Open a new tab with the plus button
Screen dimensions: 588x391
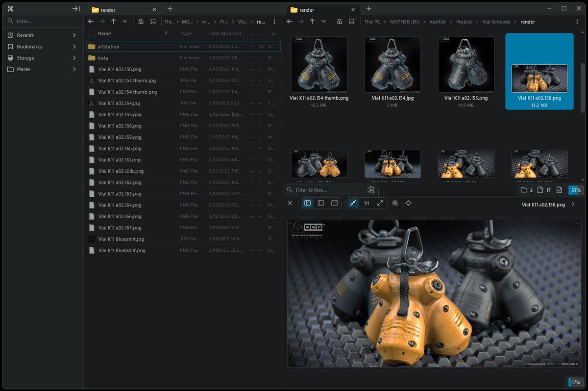[170, 9]
